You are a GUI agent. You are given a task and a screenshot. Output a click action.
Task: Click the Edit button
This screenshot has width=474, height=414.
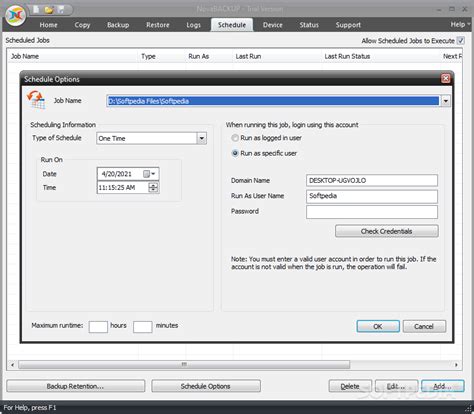(x=396, y=386)
